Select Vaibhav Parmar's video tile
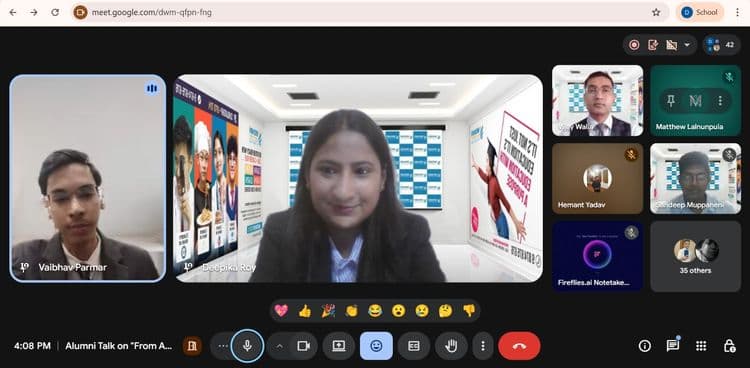The height and width of the screenshot is (368, 750). click(x=88, y=178)
